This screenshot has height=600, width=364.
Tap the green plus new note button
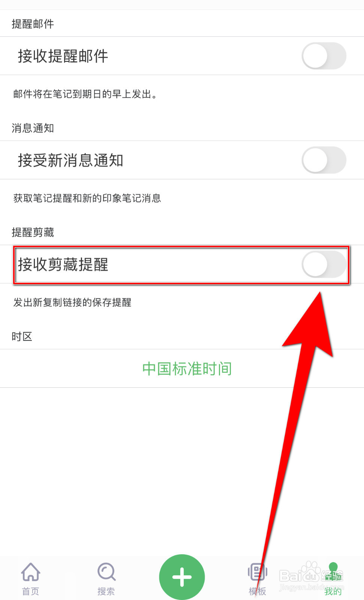tap(182, 577)
